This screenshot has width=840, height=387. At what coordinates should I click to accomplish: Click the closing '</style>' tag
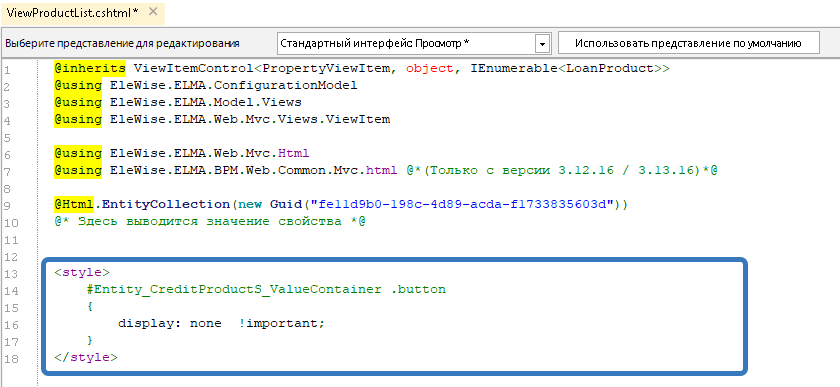click(86, 357)
